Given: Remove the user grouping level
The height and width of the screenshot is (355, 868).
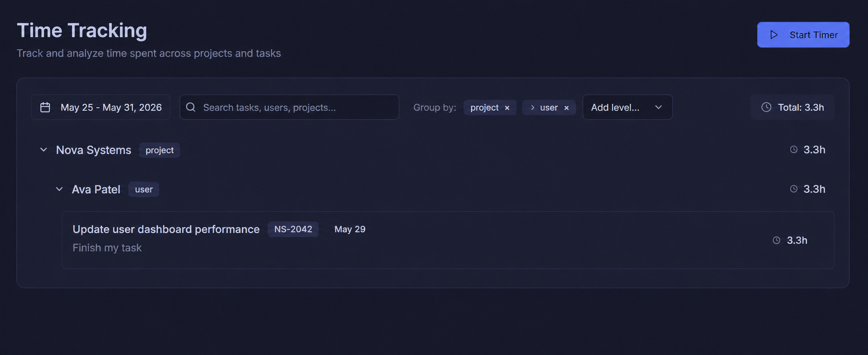Looking at the screenshot, I should point(566,108).
